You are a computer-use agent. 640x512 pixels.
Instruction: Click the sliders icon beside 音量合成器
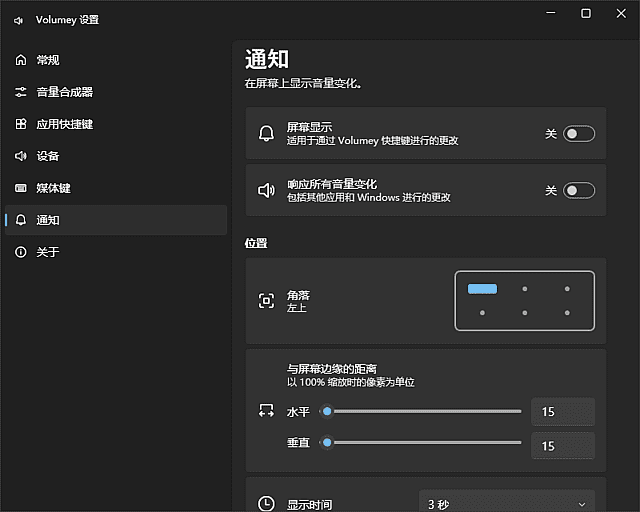pos(21,92)
